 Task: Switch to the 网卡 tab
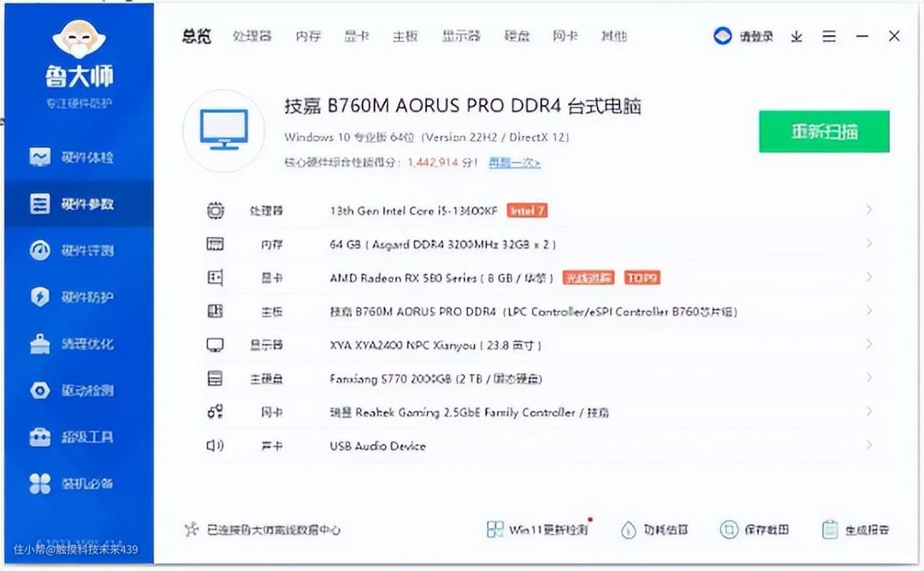point(566,37)
